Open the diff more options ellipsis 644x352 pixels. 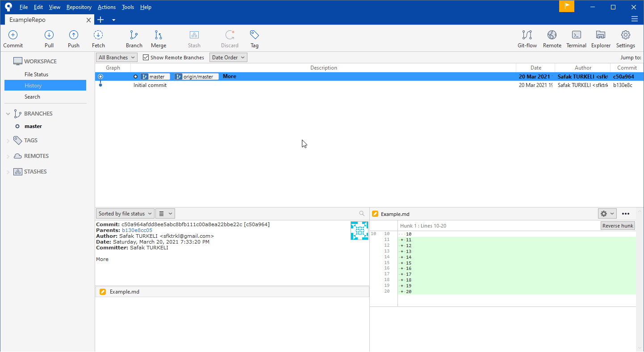click(x=626, y=214)
